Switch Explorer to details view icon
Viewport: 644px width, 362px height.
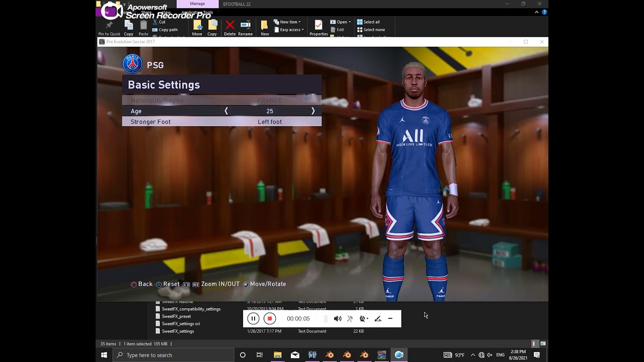click(x=535, y=343)
